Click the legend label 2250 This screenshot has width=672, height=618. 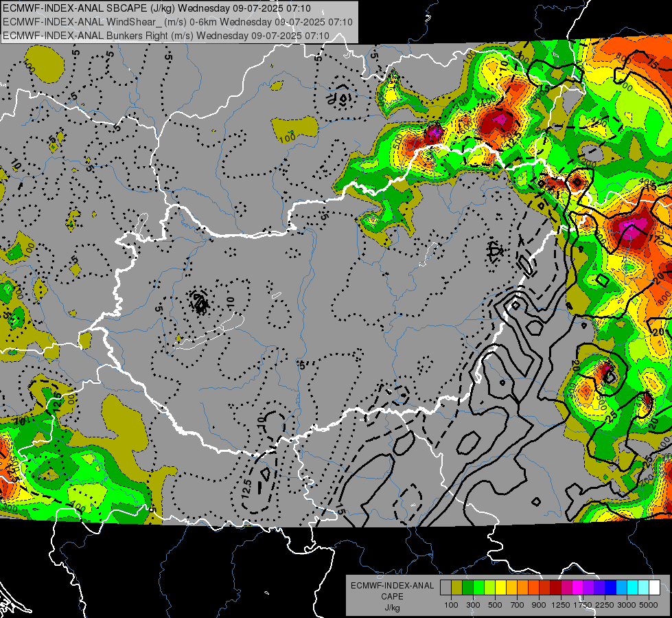pyautogui.click(x=605, y=605)
